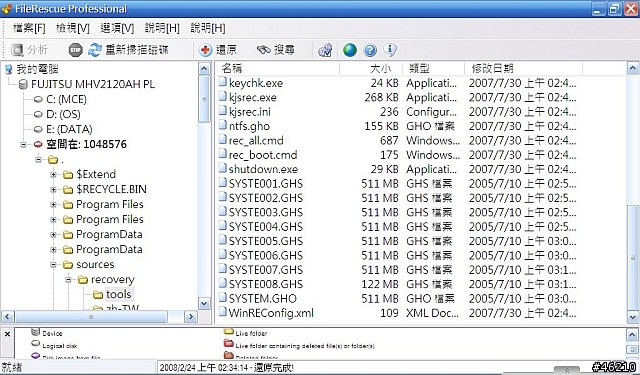Open the 檔案[F] menu
This screenshot has width=640, height=375.
29,28
